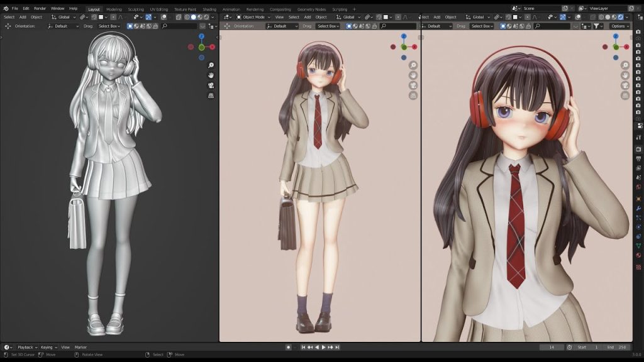Switch to the Animation workspace tab

coord(231,9)
